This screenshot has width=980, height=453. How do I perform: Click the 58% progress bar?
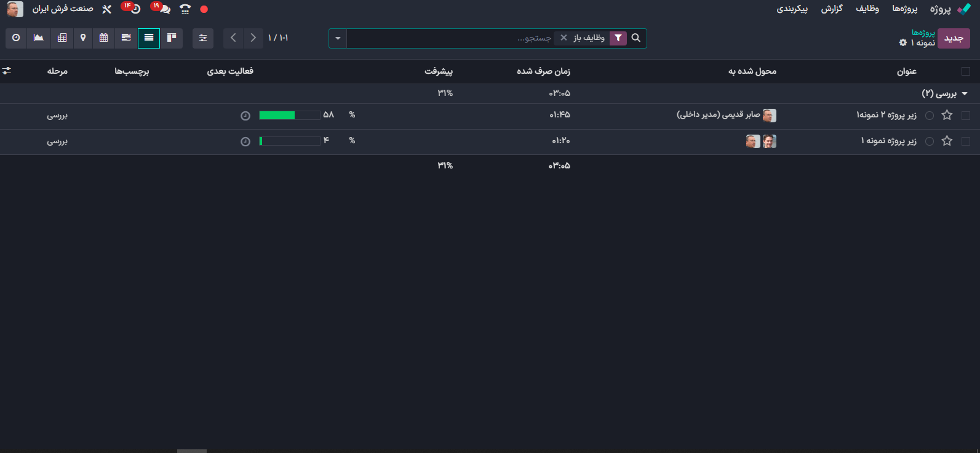(x=290, y=116)
